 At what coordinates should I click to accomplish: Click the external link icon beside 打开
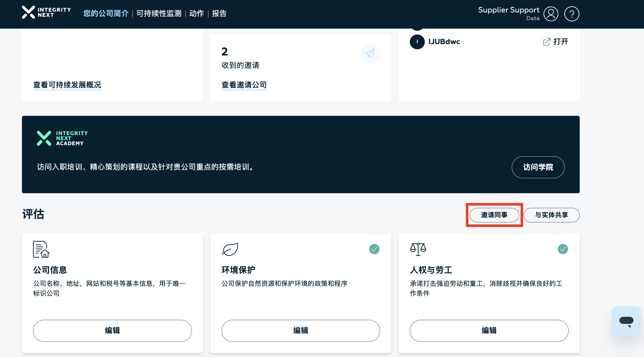coord(546,42)
